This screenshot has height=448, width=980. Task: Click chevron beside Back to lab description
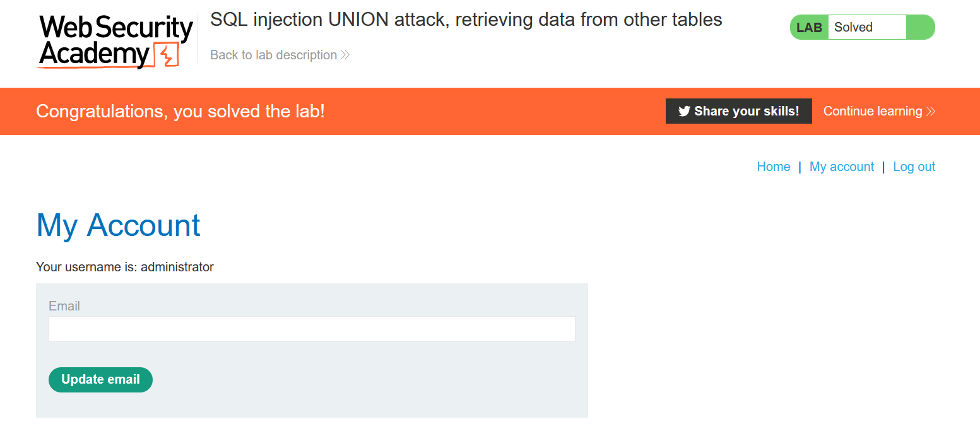coord(345,56)
